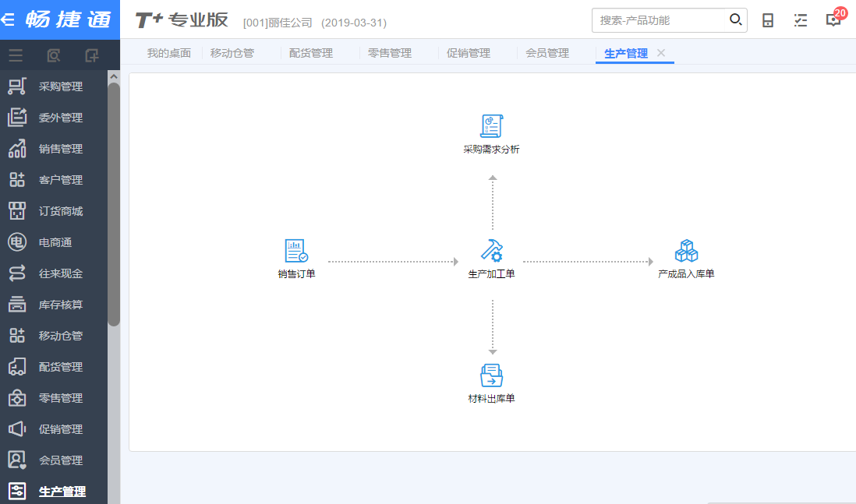Open notifications with 20 badge

point(835,18)
